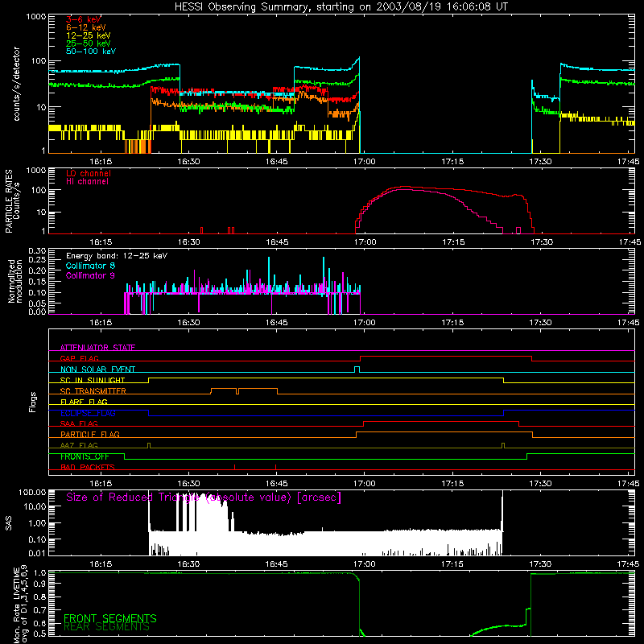Viewport: 644px width, 644px height.
Task: Click the raised red SAA FLAG segment
Action: (441, 422)
